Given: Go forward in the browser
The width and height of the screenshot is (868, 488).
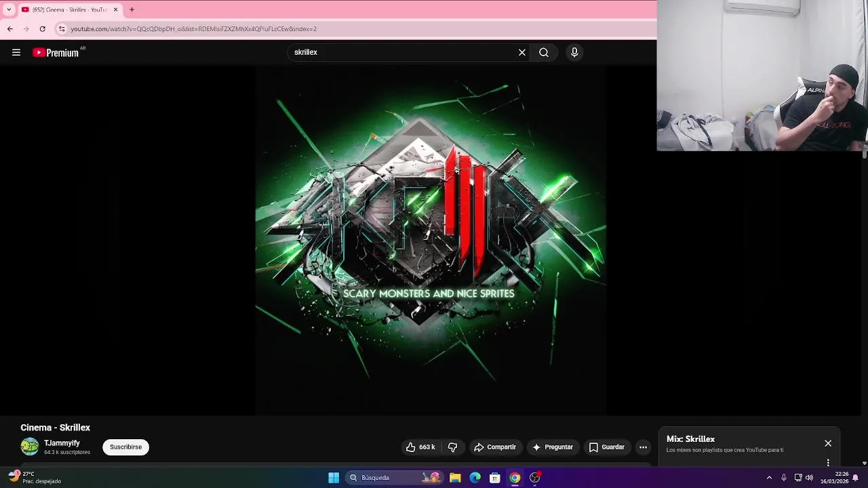Looking at the screenshot, I should click(26, 29).
